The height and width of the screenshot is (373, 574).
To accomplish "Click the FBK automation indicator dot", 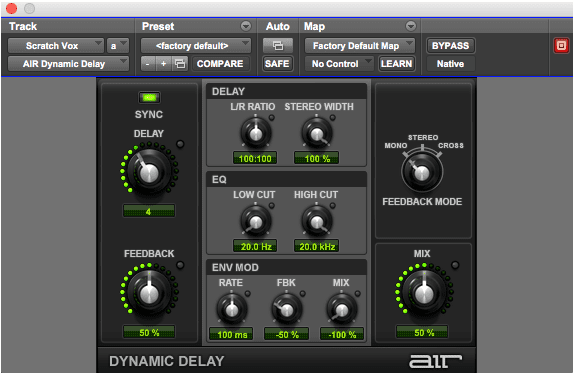I will (x=303, y=294).
